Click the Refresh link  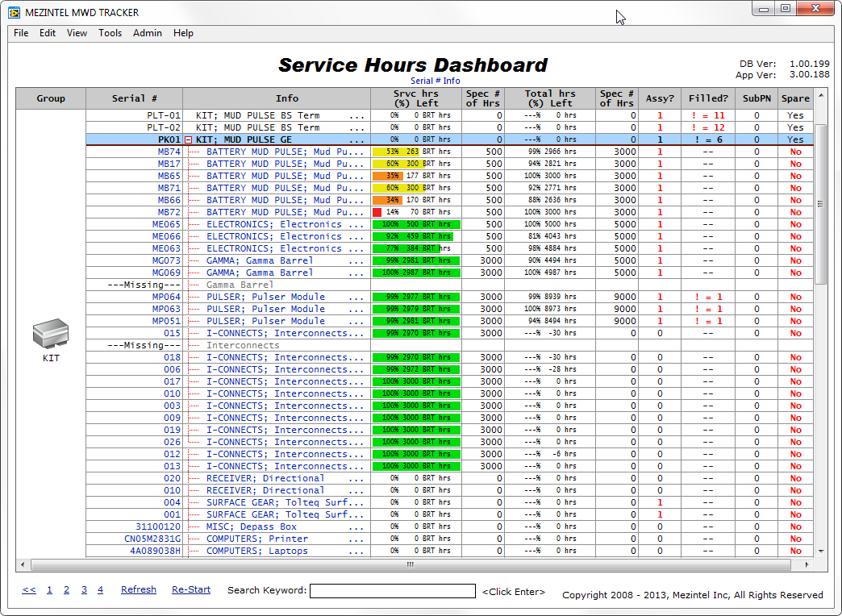(139, 589)
